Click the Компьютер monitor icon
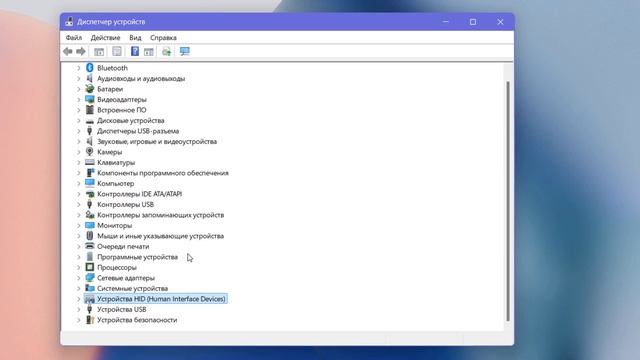This screenshot has width=640, height=360. coord(90,183)
